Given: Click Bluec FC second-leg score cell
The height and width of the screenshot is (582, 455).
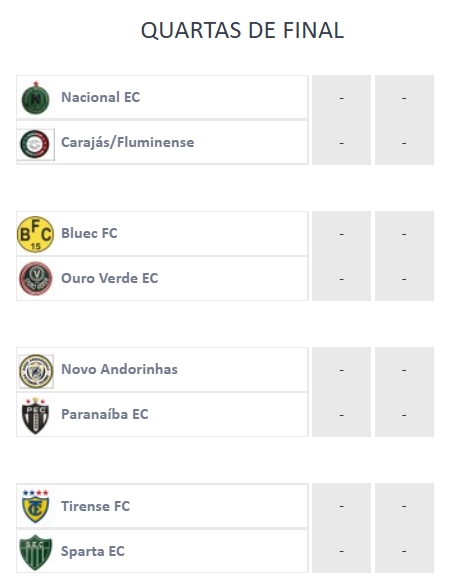Looking at the screenshot, I should pos(404,234).
